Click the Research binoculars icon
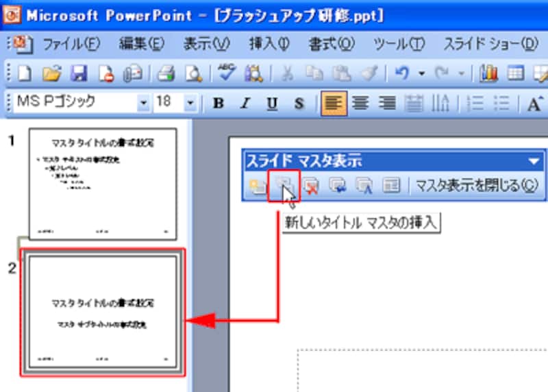 click(x=253, y=73)
